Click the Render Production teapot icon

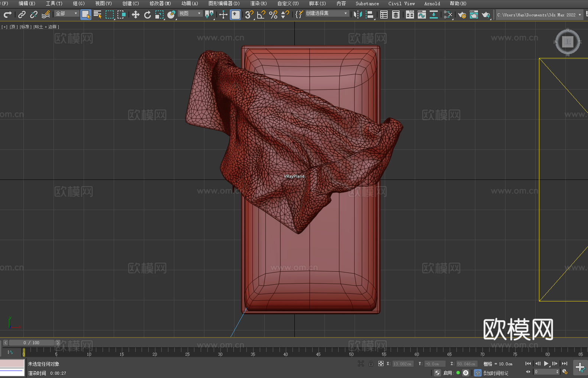[486, 14]
